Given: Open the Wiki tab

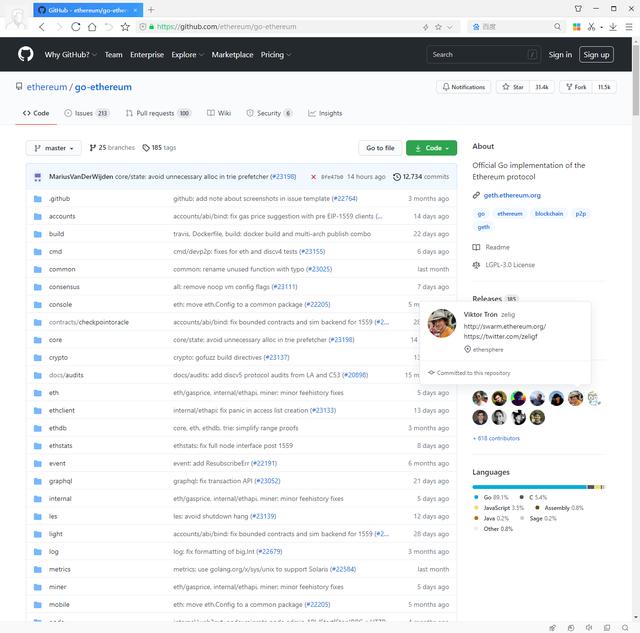Looking at the screenshot, I should 219,113.
